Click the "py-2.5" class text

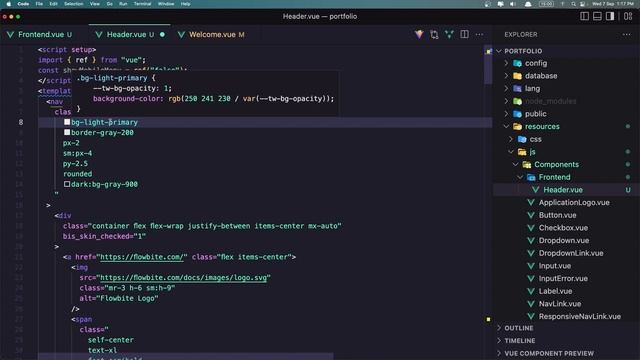pos(75,164)
